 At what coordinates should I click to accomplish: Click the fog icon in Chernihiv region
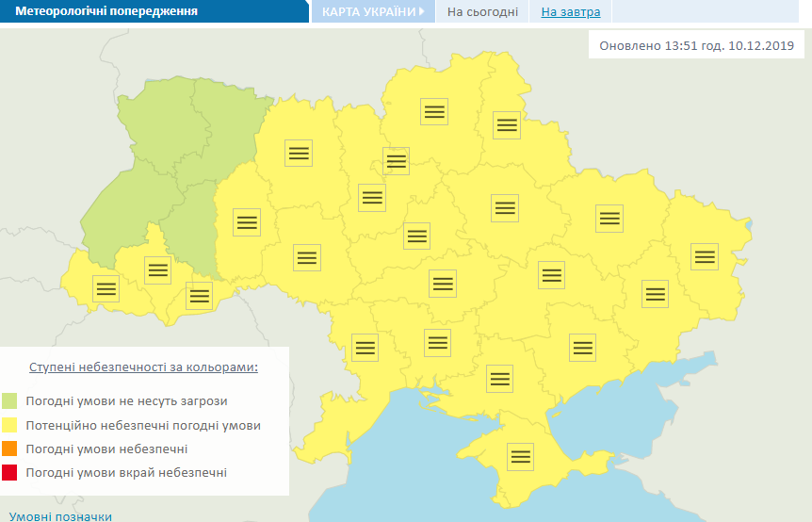(x=434, y=111)
